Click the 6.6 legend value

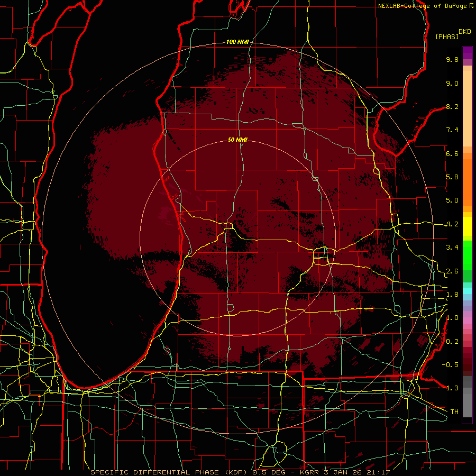tap(452, 153)
